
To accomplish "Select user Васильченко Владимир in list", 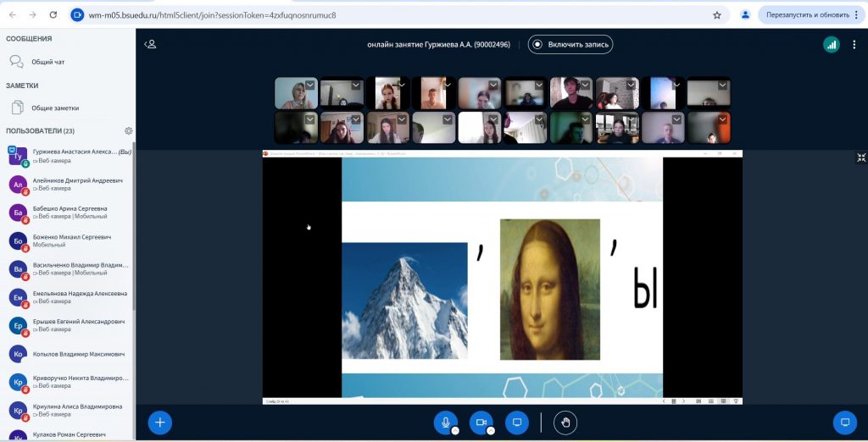I will (68, 269).
